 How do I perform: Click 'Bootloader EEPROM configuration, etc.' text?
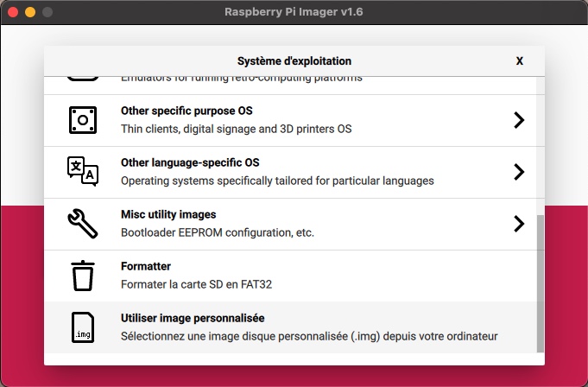click(x=218, y=232)
